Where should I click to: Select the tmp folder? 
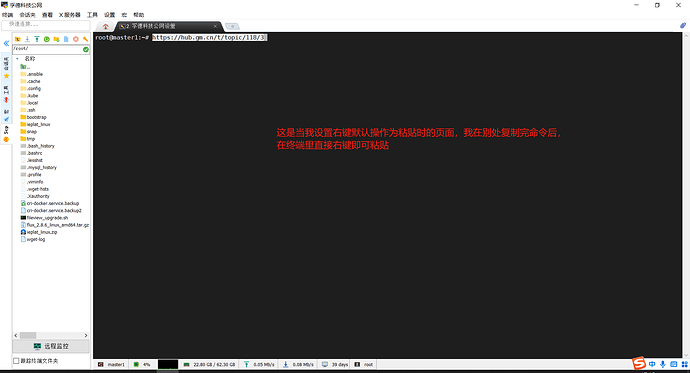28,139
